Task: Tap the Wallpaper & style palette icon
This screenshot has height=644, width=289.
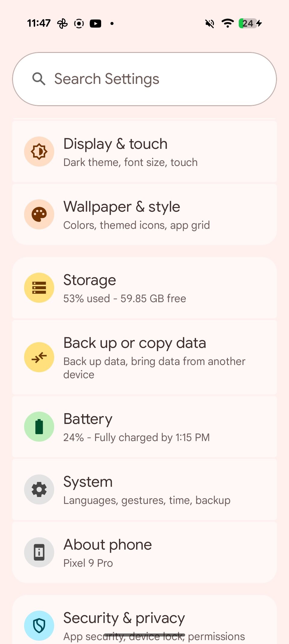Action: [x=39, y=214]
